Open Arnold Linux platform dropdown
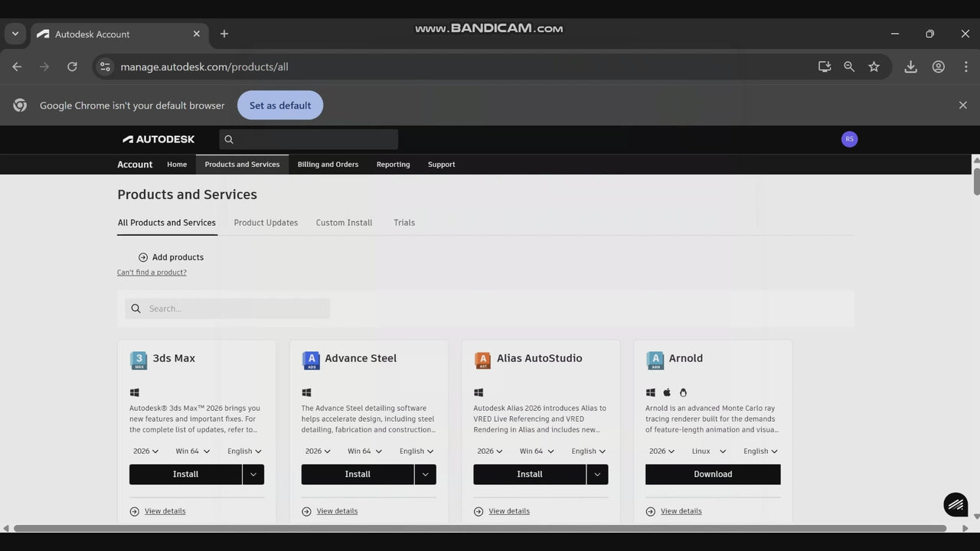This screenshot has width=980, height=551. [709, 452]
